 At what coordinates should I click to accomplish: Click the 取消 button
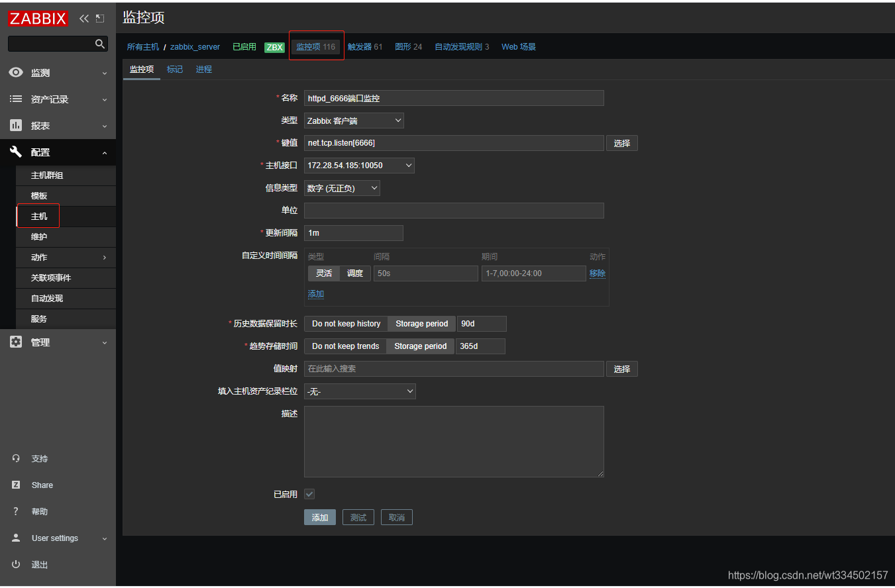tap(397, 517)
